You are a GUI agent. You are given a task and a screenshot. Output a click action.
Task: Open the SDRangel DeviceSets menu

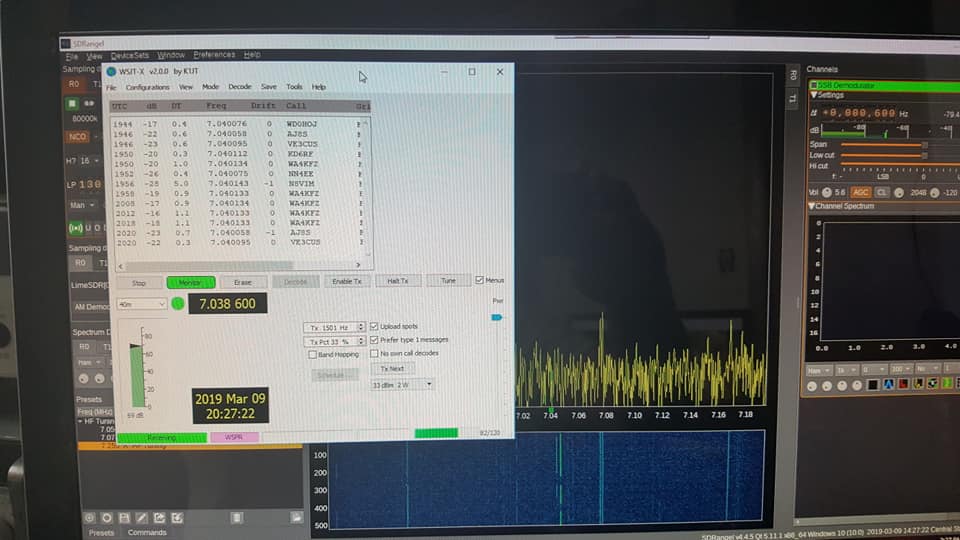tap(130, 56)
